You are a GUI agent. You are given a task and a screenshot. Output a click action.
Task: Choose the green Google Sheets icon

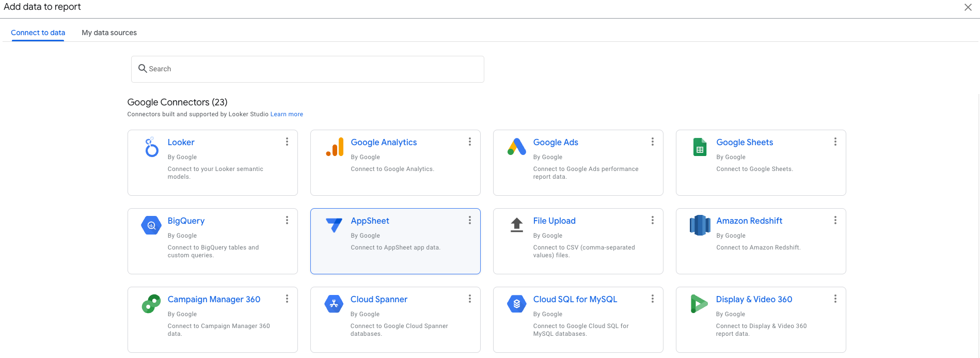point(700,147)
